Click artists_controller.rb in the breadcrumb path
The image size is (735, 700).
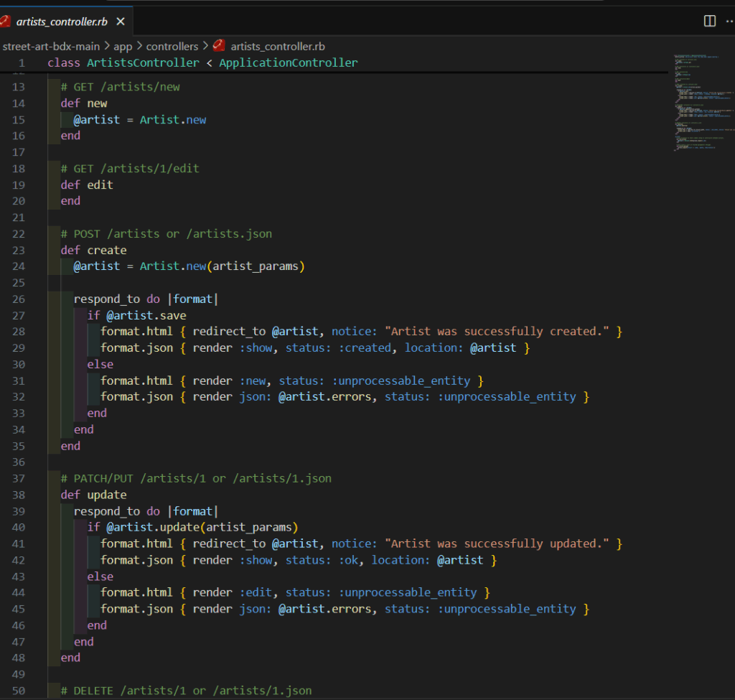coord(277,46)
